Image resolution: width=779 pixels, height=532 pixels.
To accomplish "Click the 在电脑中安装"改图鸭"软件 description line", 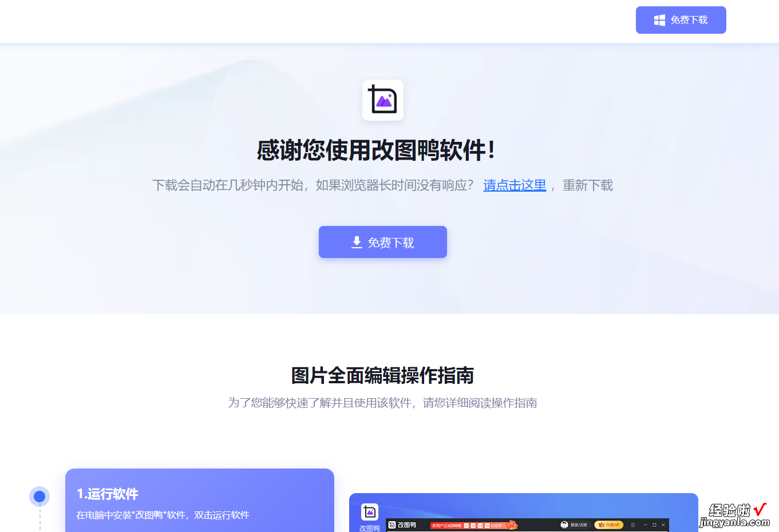I will (163, 515).
